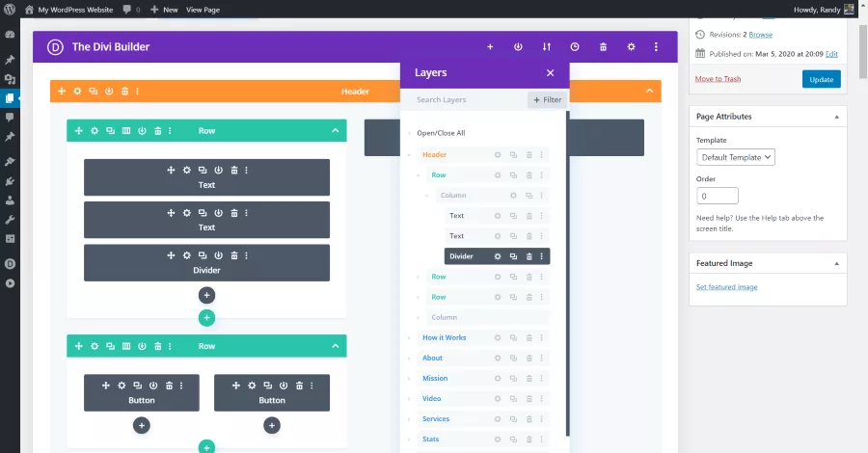Browse revisions link

[761, 35]
